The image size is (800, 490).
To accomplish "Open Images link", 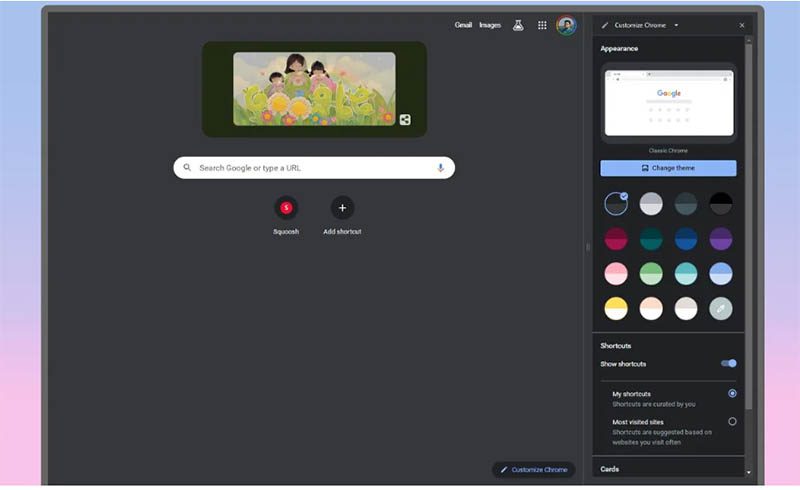I will [x=490, y=25].
